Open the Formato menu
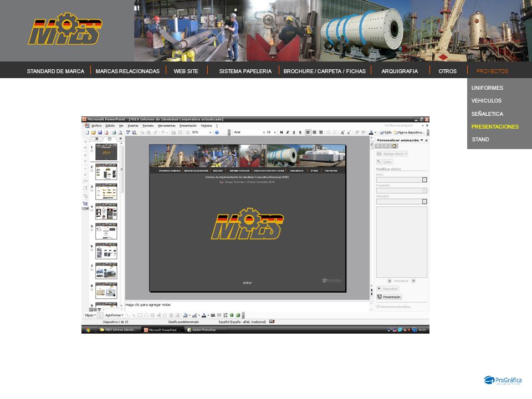This screenshot has height=399, width=532. [148, 126]
